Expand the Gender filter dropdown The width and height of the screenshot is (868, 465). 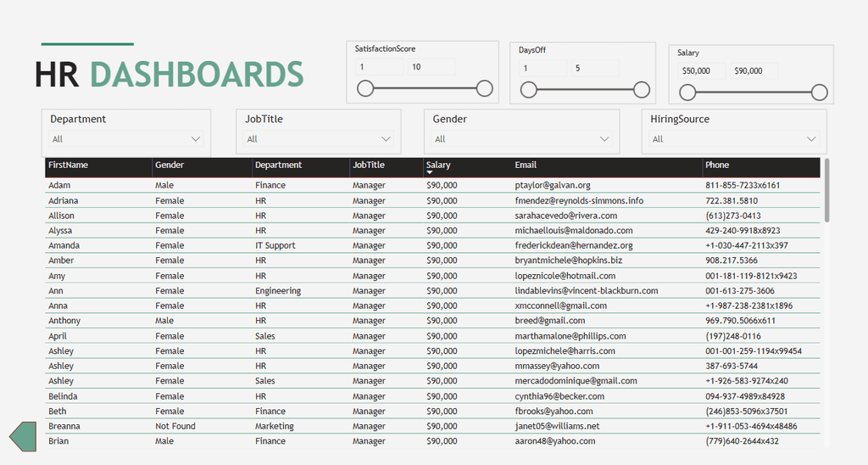521,139
